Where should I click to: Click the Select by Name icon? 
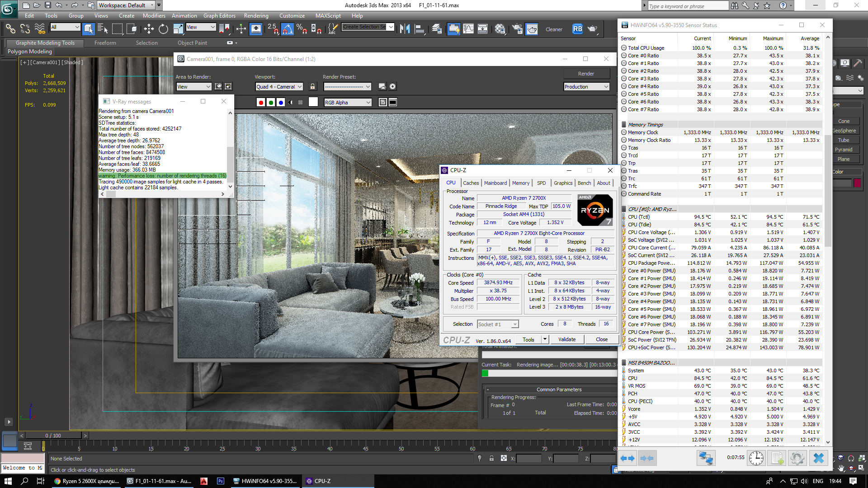point(103,29)
